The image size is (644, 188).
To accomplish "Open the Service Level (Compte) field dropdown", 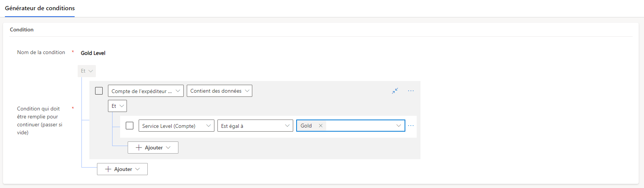I will click(177, 126).
